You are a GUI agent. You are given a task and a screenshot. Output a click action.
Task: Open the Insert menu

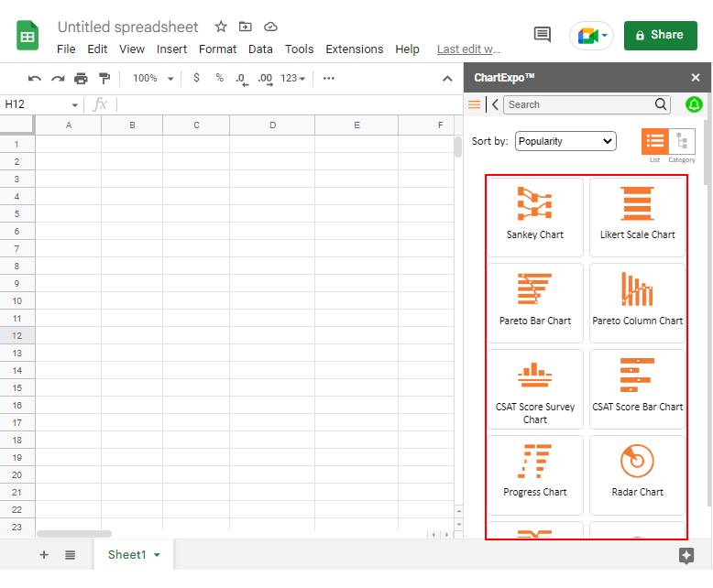(x=172, y=49)
